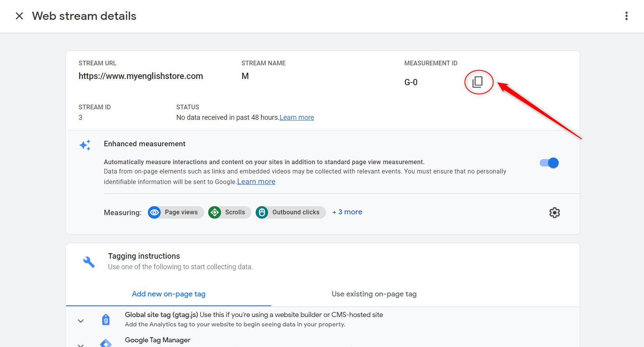Screen dimensions: 644x347
Task: Click the stream name value M
Action: [x=245, y=76]
